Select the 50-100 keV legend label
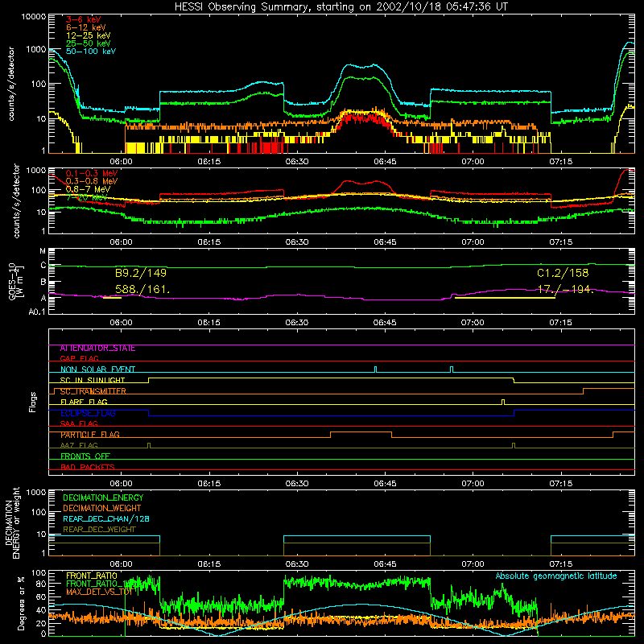The width and height of the screenshot is (644, 644). point(91,52)
